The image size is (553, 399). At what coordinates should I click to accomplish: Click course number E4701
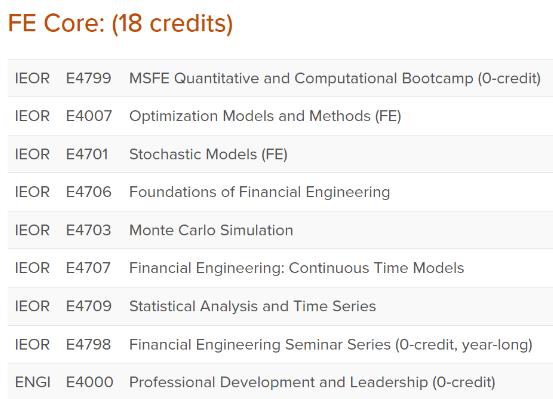87,154
